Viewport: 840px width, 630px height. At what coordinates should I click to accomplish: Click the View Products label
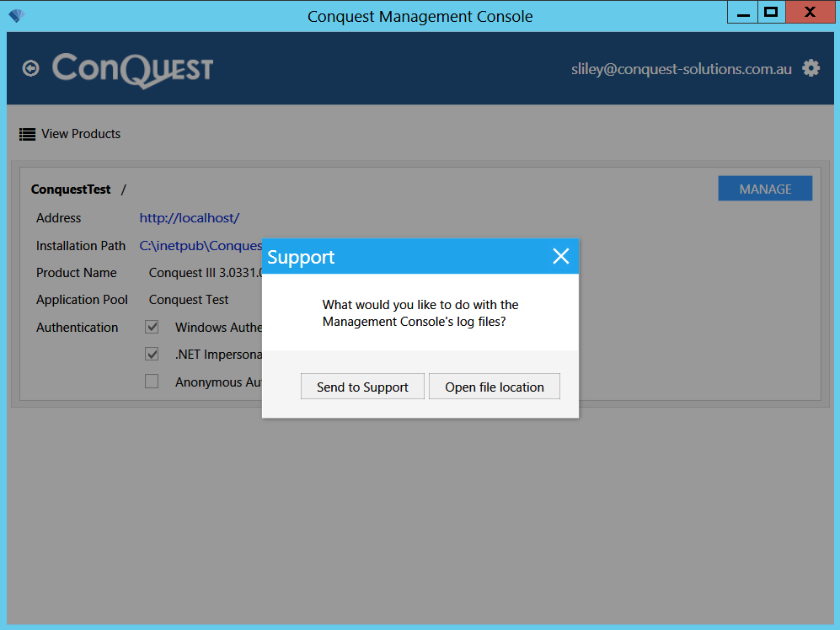click(81, 134)
